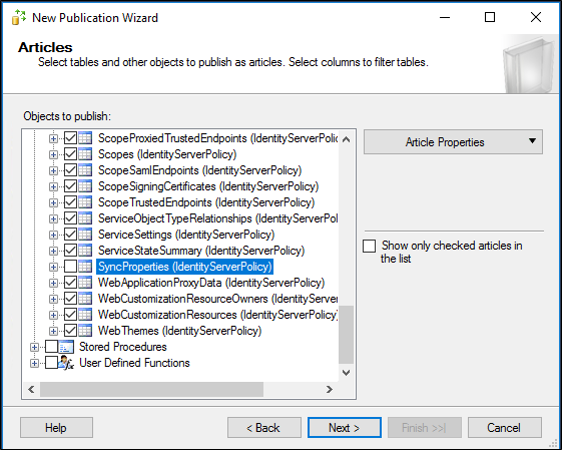Click the vertical scrollbar up arrow

click(x=346, y=139)
